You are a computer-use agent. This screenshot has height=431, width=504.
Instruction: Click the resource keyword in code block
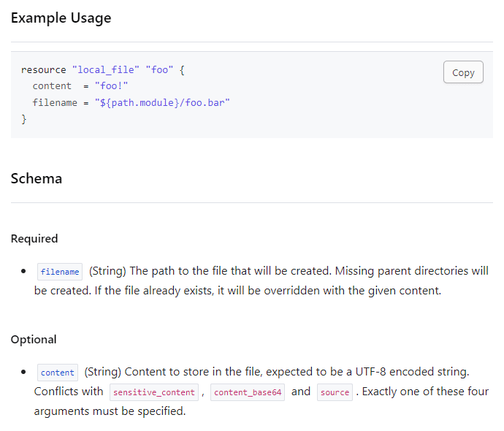click(x=43, y=69)
